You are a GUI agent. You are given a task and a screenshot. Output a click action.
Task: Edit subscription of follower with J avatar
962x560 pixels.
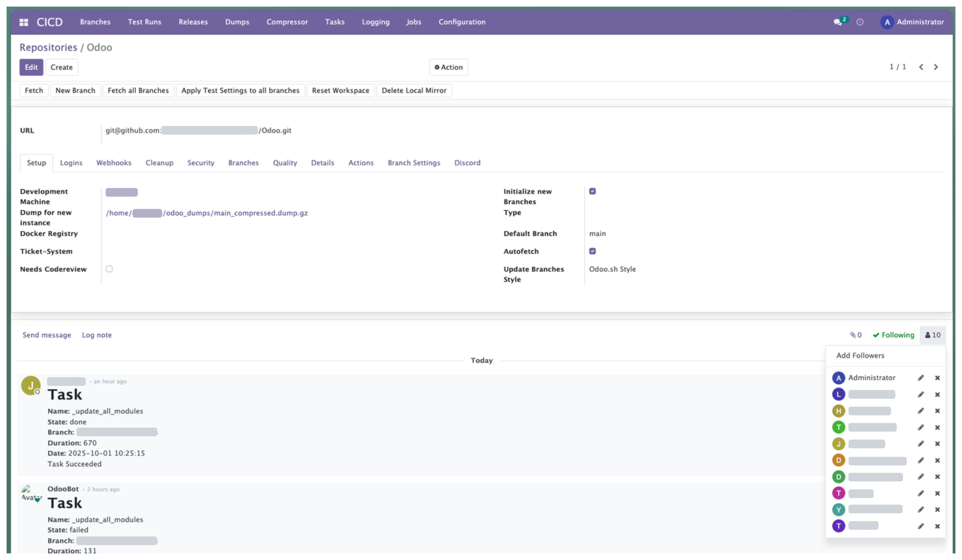click(x=921, y=444)
